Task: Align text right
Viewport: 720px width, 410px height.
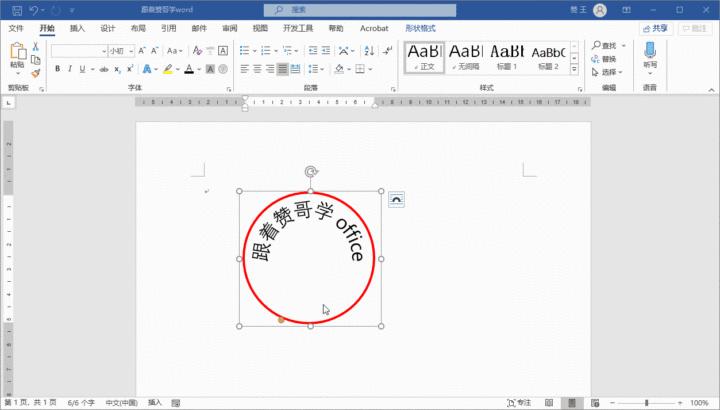Action: point(270,69)
